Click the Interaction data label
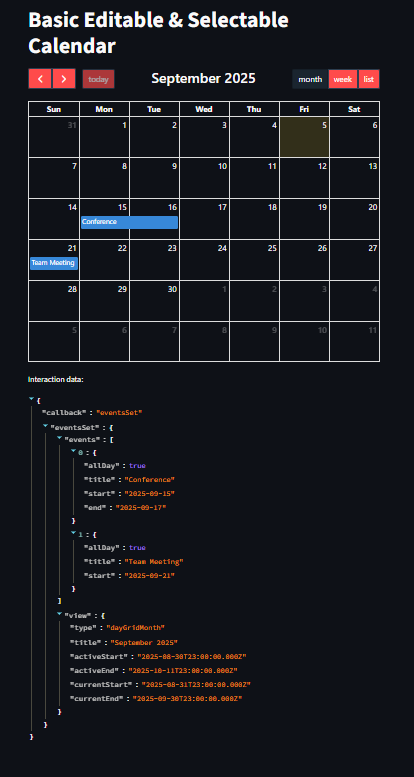Screen dimensions: 414x777 pos(56,380)
